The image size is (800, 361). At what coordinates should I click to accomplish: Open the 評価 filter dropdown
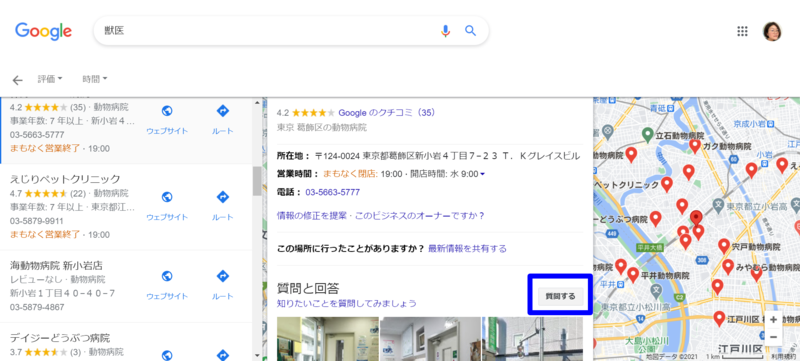click(50, 79)
